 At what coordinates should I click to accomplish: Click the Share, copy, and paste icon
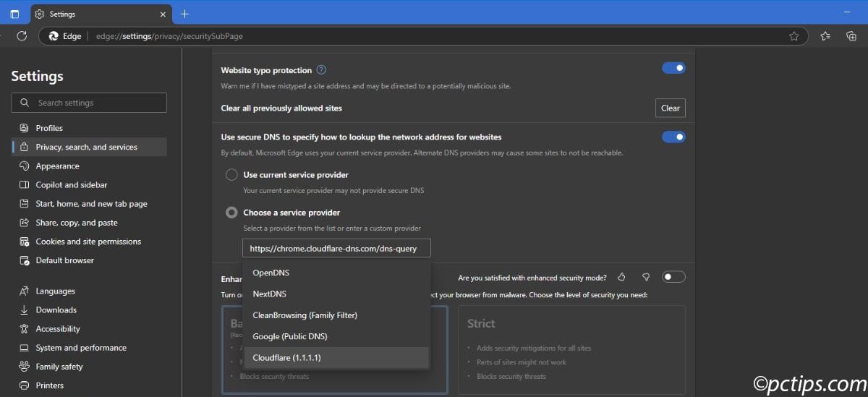coord(25,223)
